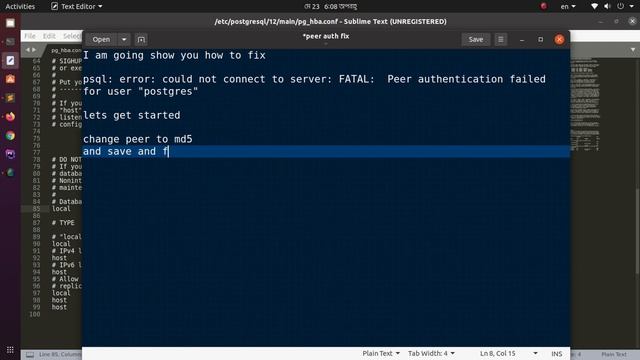Open Files from the dock
The image size is (640, 360).
coord(10,23)
